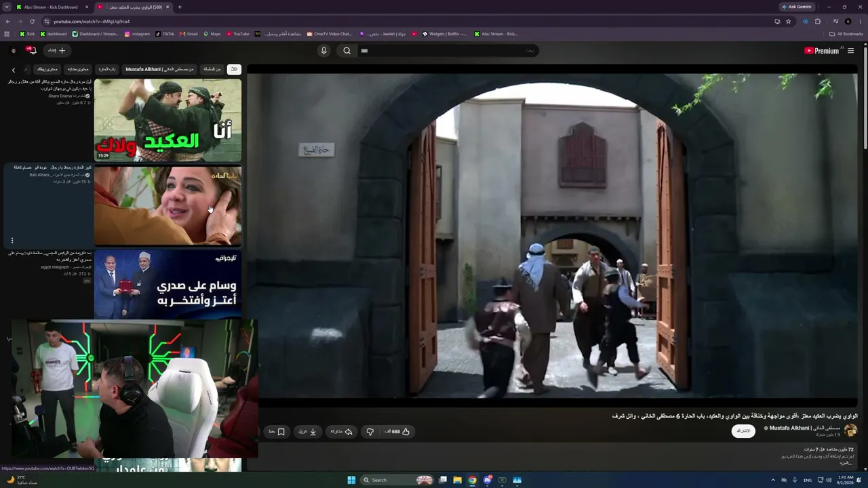Open the YouTube Create (+) button

[x=57, y=51]
